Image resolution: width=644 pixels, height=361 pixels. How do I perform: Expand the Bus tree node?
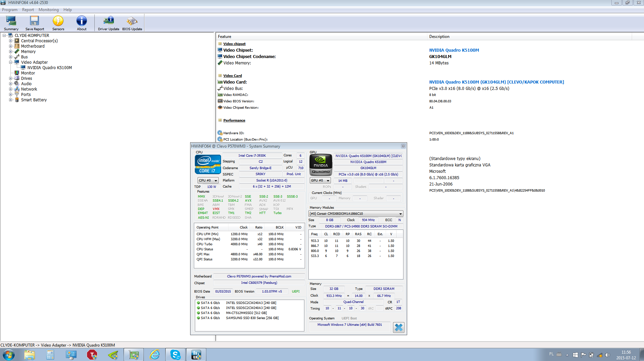click(x=10, y=57)
